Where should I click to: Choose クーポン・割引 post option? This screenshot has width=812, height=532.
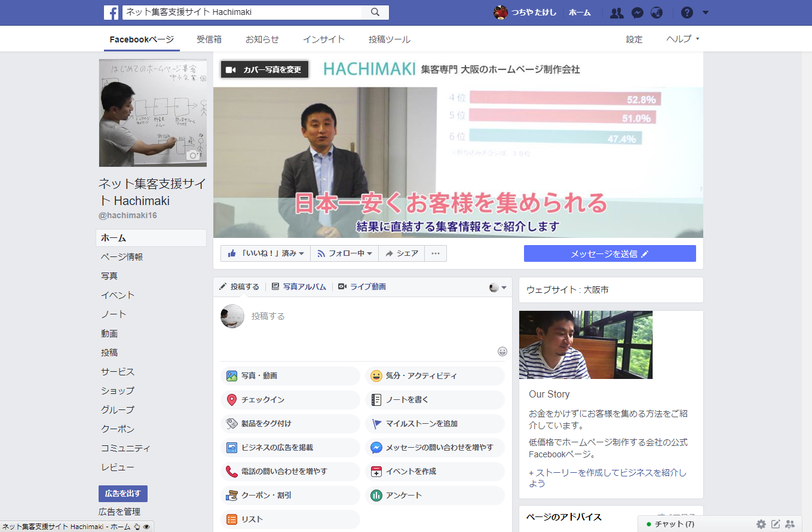tap(290, 496)
